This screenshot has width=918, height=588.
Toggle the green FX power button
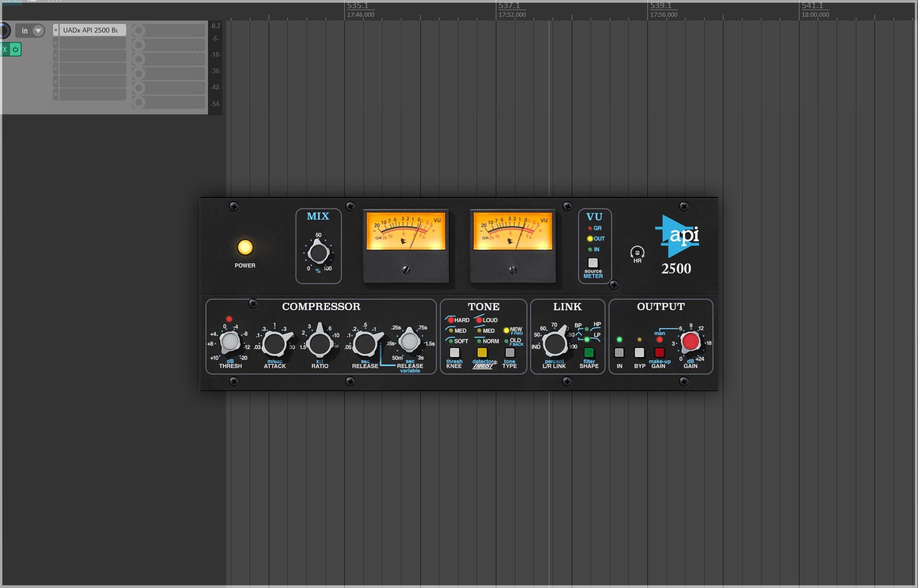[15, 49]
